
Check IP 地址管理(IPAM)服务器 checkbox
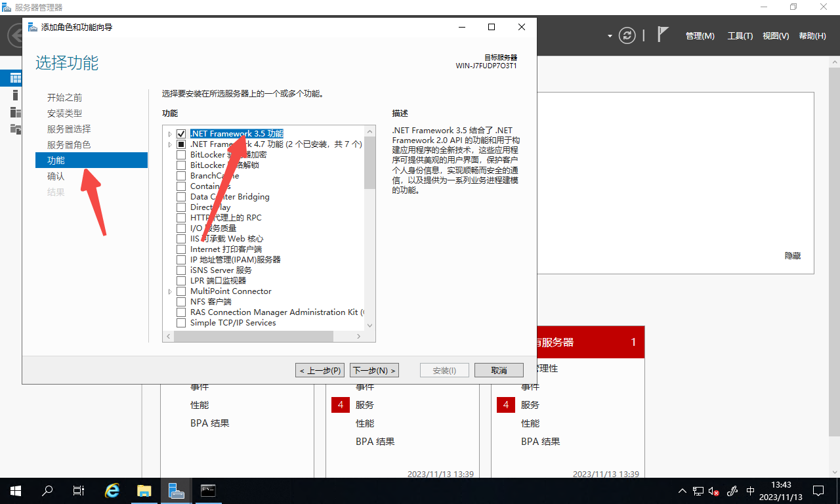click(181, 260)
